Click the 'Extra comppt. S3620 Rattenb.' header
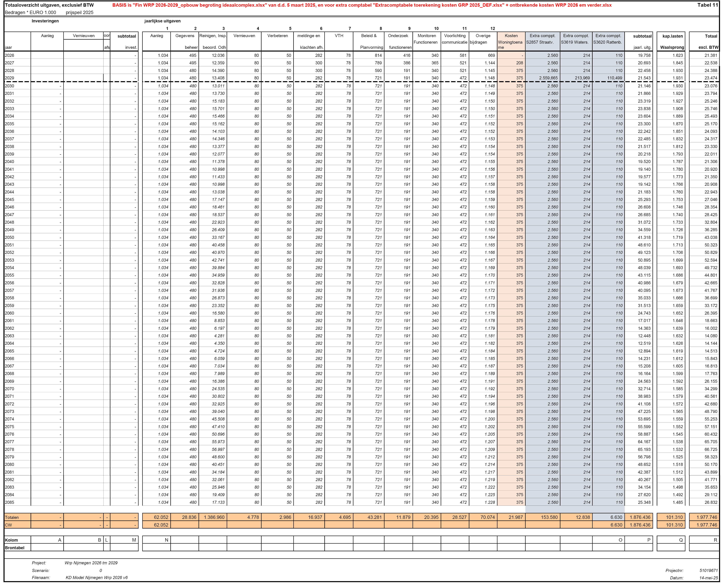728x586 pixels. 608,39
